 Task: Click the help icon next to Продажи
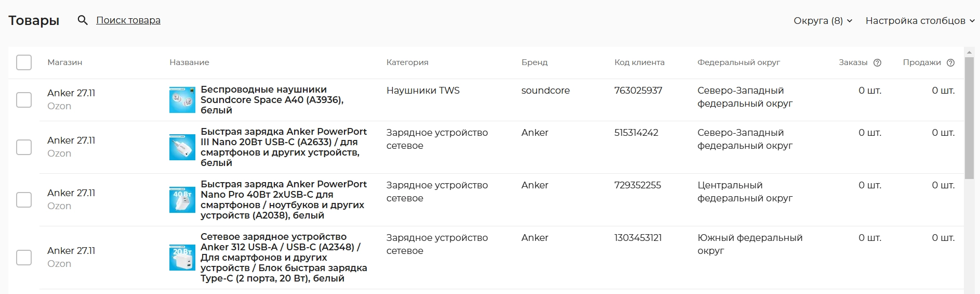tap(950, 62)
